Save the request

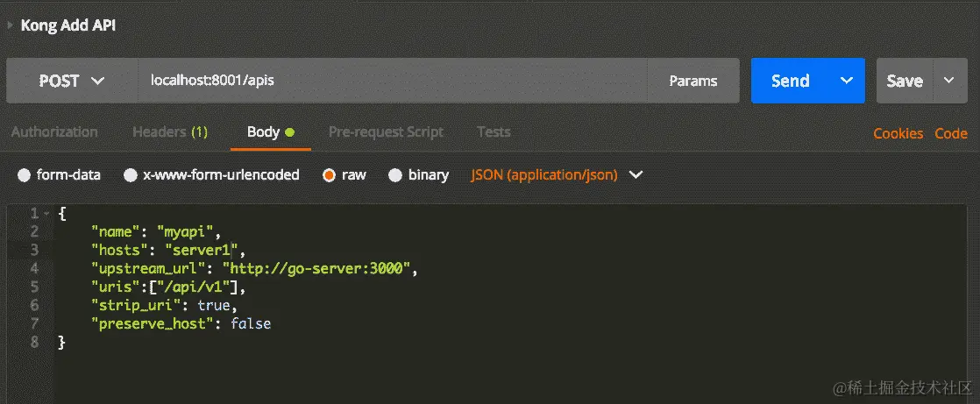coord(905,81)
